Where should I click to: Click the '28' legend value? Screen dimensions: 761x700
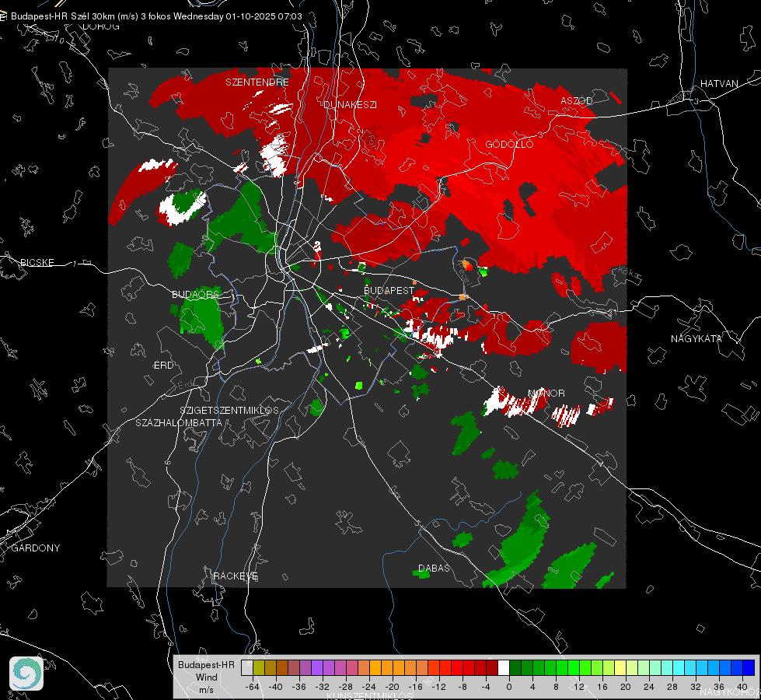(672, 687)
